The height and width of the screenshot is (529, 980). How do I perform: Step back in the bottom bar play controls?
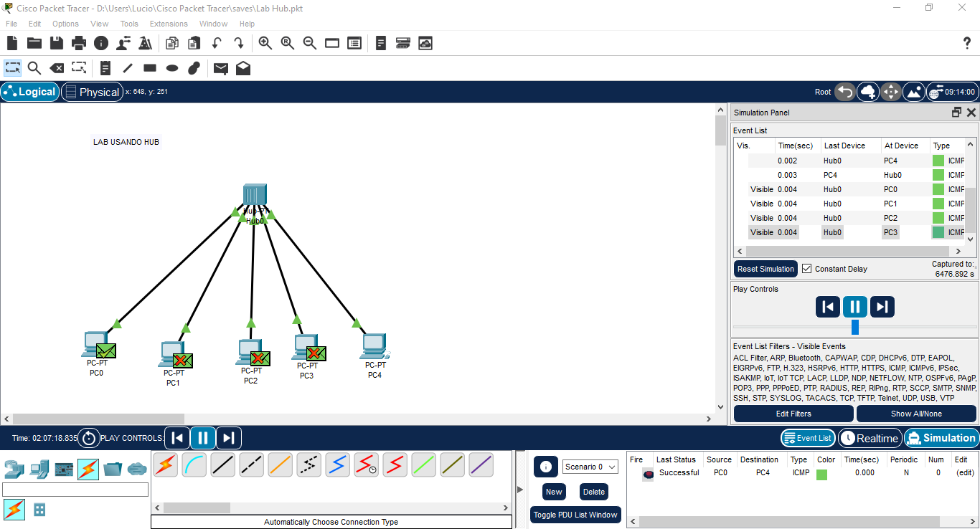(177, 438)
